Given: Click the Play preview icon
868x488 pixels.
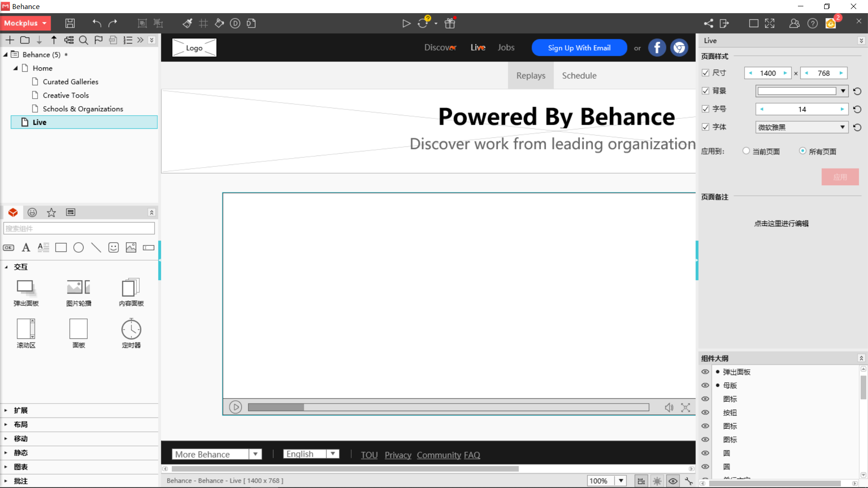Looking at the screenshot, I should click(406, 23).
